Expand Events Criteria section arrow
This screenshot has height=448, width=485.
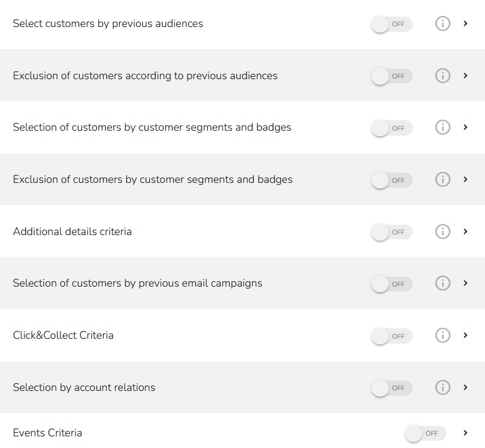click(466, 433)
